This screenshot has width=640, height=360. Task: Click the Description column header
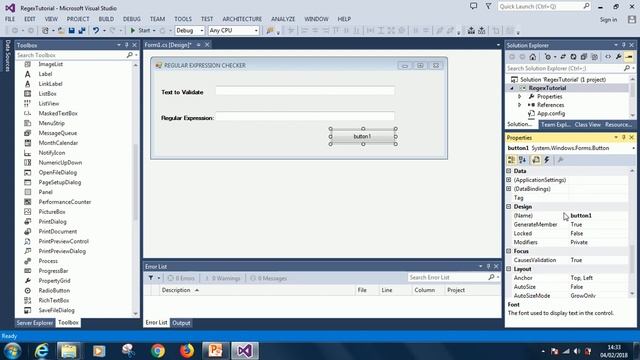176,290
